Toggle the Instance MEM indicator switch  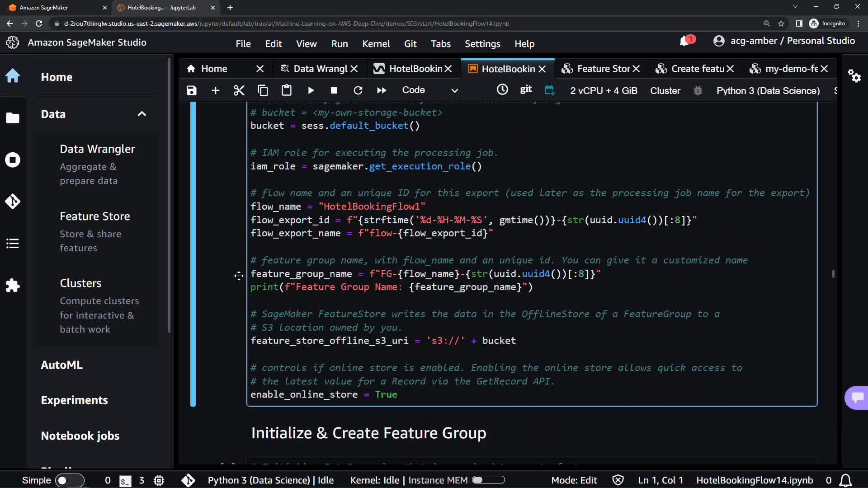[x=488, y=480]
